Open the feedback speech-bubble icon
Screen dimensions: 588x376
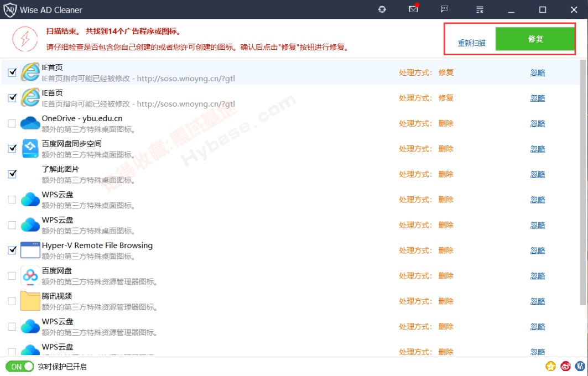click(x=444, y=9)
